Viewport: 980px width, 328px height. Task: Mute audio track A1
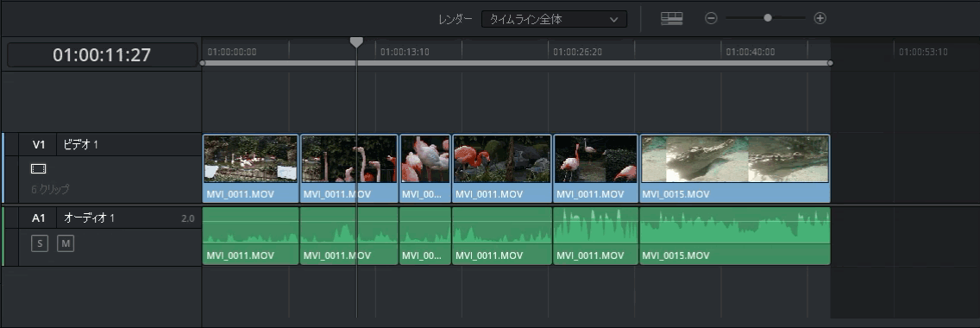66,243
